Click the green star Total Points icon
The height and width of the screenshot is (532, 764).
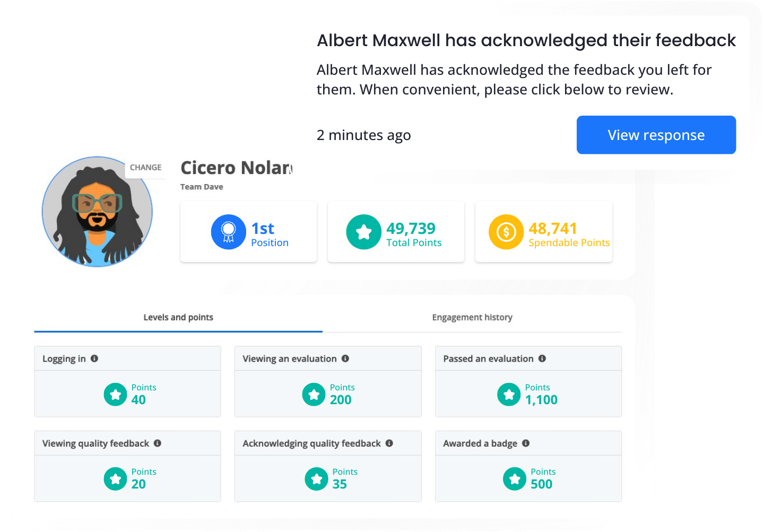point(363,232)
